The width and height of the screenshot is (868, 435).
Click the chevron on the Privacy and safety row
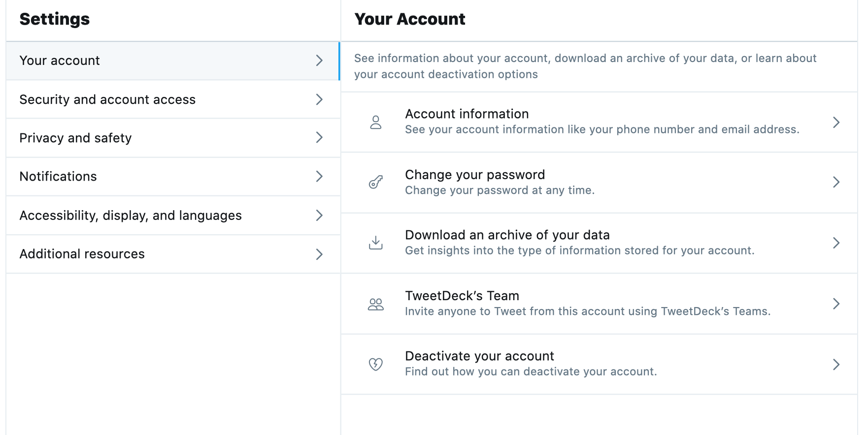pos(319,137)
